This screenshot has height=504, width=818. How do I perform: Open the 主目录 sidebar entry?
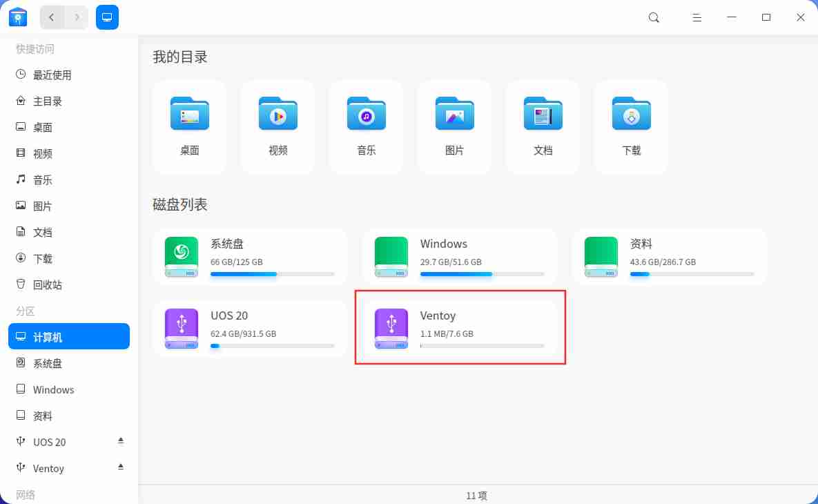point(43,101)
